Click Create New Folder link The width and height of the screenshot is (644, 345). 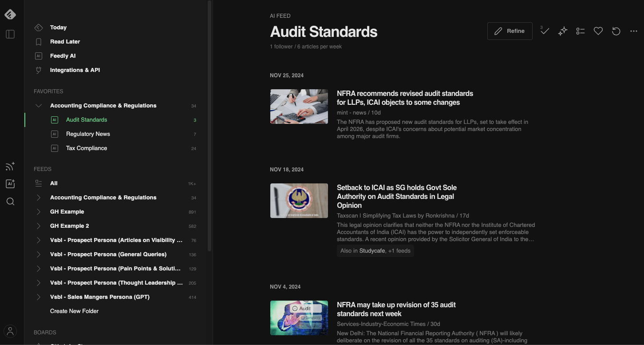point(74,311)
